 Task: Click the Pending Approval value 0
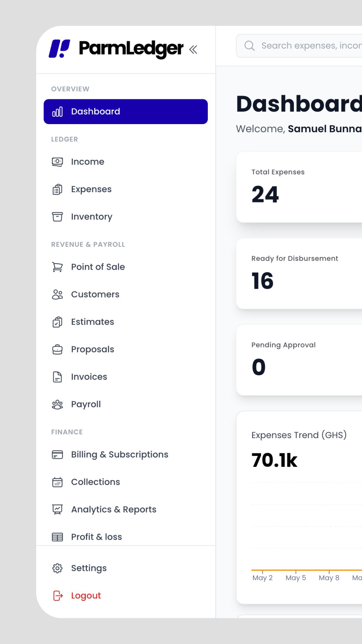(x=259, y=367)
